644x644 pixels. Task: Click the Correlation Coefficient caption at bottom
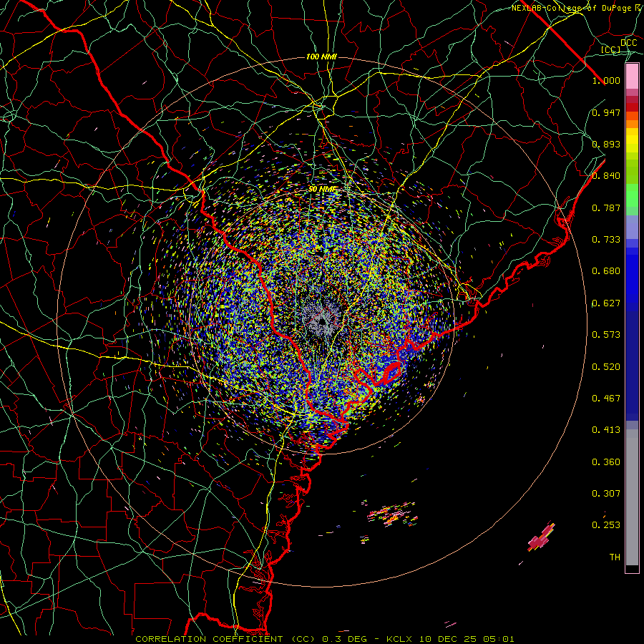pos(325,639)
